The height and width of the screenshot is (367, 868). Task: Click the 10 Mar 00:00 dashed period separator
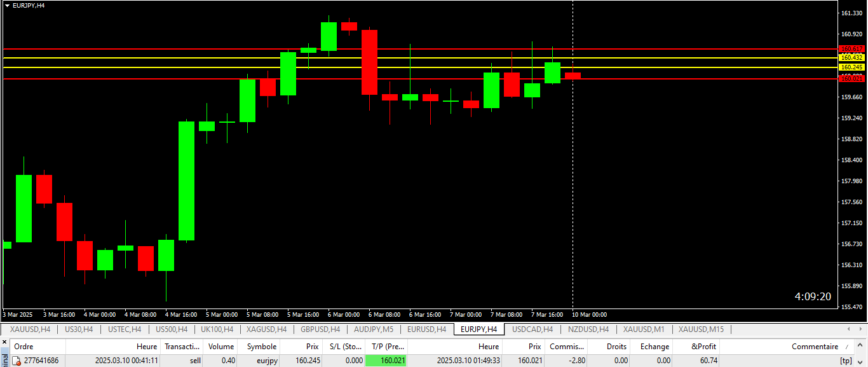tap(573, 191)
